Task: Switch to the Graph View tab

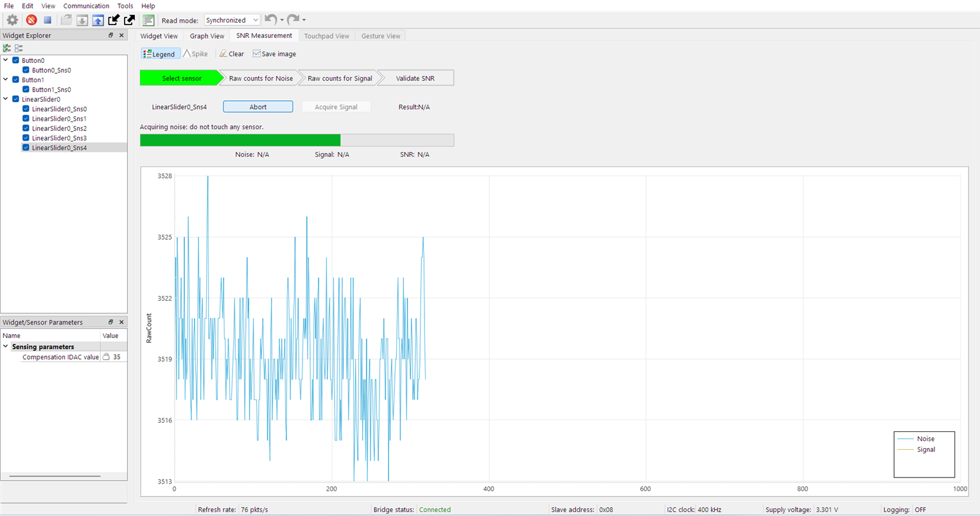Action: 207,36
